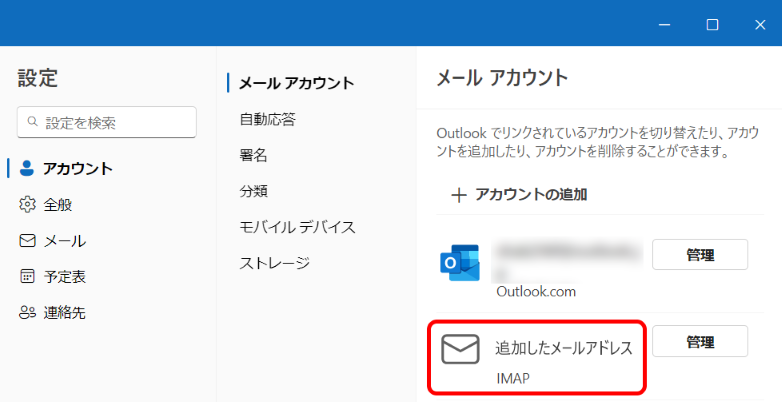The image size is (782, 402).
Task: Focus the 設定を検索 search field
Action: click(x=107, y=122)
